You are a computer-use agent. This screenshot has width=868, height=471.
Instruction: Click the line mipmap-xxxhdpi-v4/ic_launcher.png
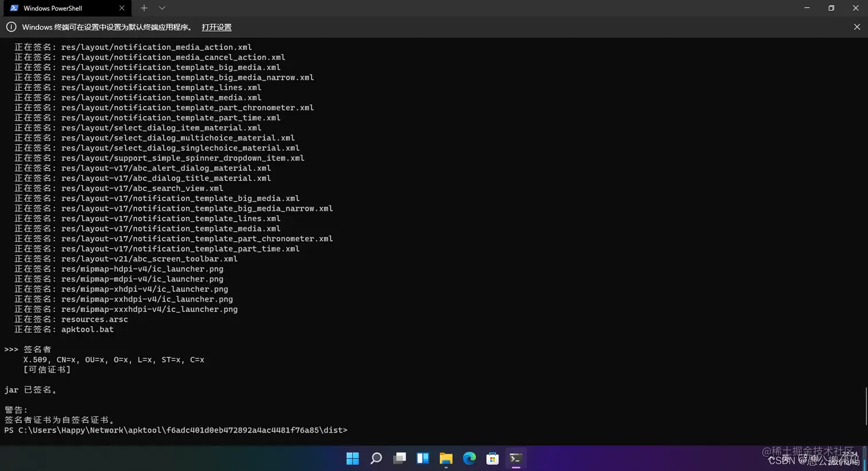[126, 309]
